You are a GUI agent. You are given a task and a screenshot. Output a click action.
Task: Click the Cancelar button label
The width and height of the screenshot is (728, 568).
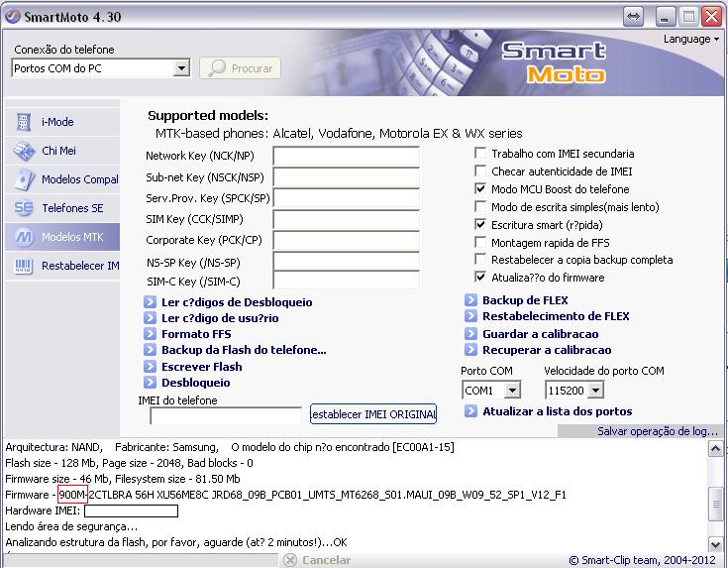[327, 560]
